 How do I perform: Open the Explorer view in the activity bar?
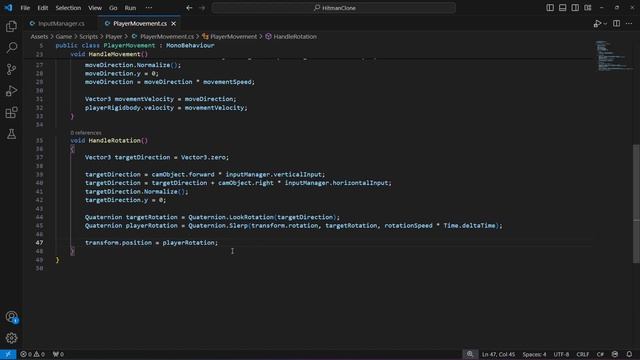(11, 27)
